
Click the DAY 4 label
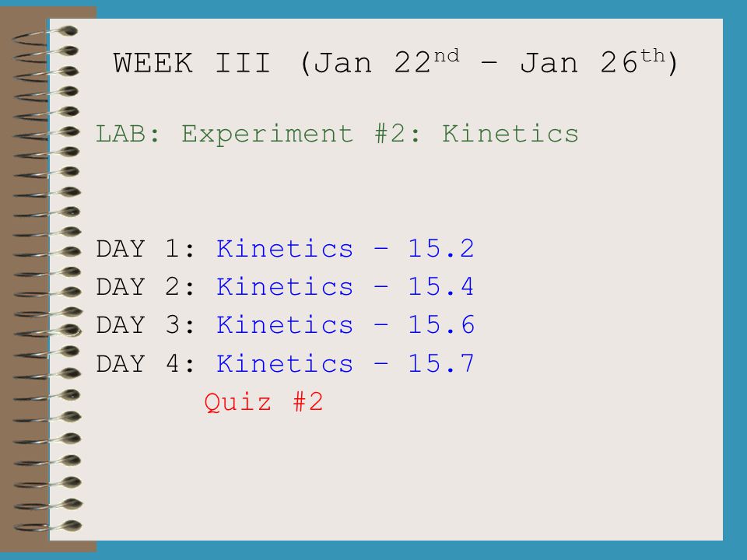click(x=146, y=364)
